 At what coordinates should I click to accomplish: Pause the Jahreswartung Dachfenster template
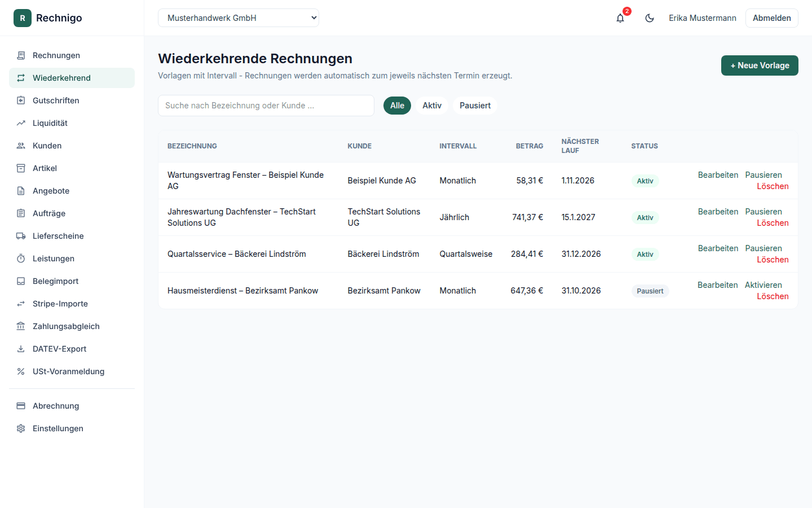764,212
